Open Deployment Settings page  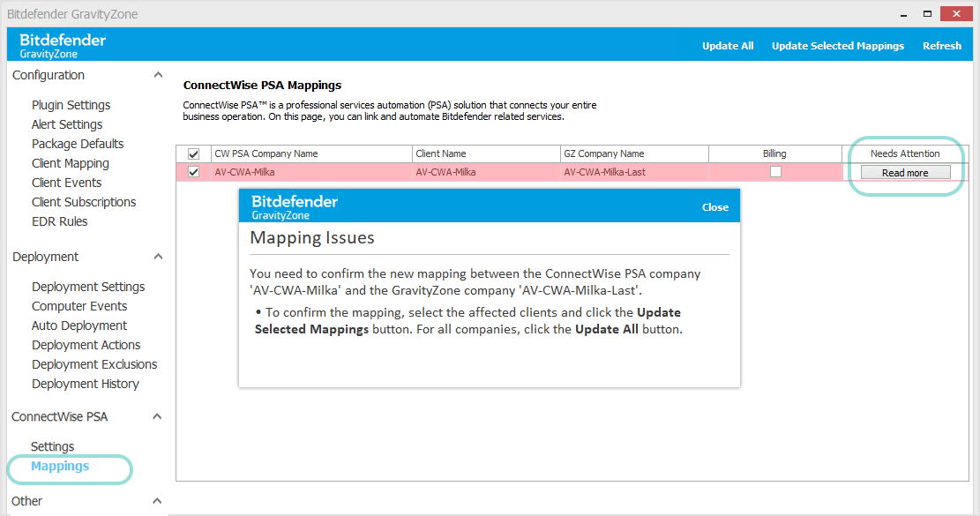(88, 286)
